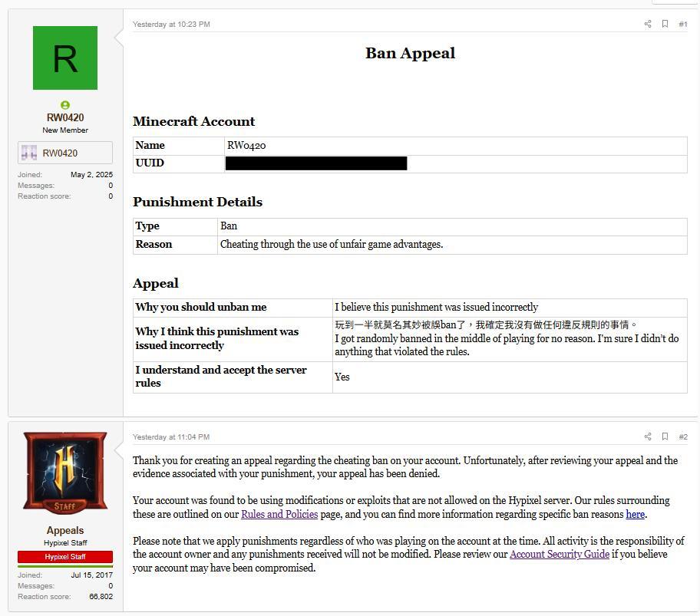Open the Appeals staff profile via username
The height and width of the screenshot is (616, 700).
click(x=64, y=530)
